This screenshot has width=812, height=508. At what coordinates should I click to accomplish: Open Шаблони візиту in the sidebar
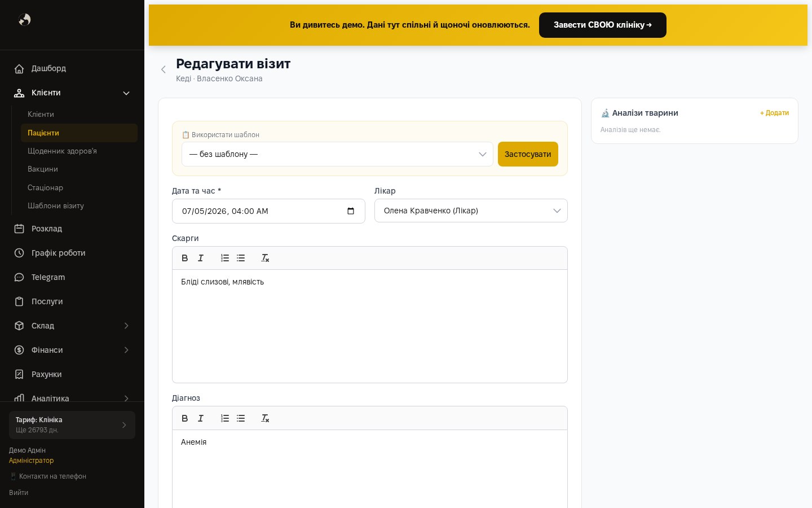coord(79,205)
